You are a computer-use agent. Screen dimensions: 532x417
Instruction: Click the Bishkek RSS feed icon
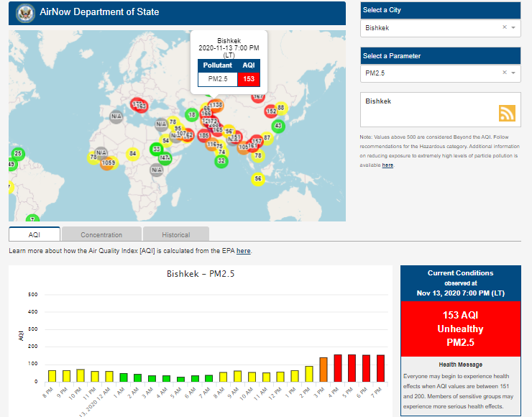pyautogui.click(x=508, y=113)
